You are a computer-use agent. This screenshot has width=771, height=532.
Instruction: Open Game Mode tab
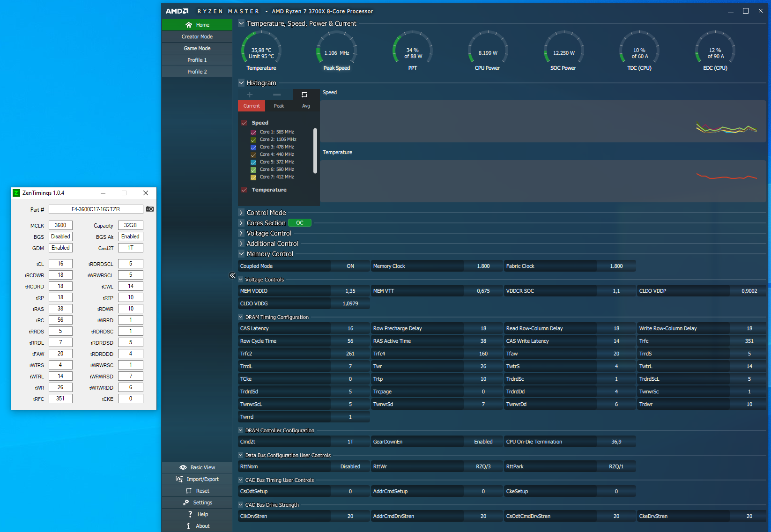(x=197, y=48)
